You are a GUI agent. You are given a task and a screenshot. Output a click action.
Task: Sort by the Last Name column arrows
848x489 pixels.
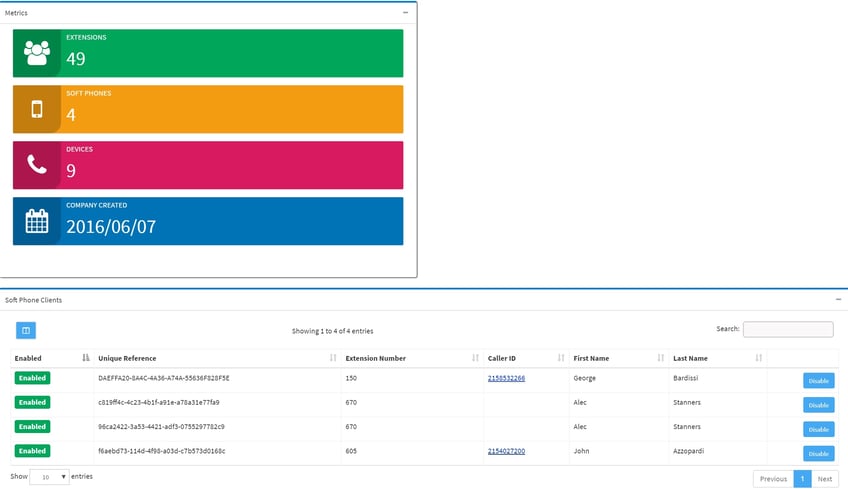[759, 358]
